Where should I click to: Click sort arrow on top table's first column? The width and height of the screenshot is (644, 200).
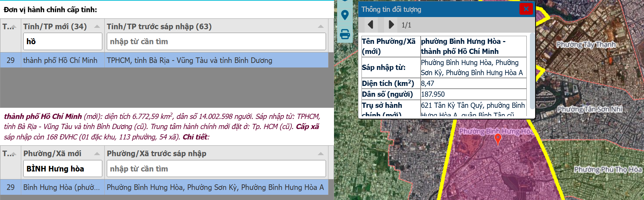click(14, 27)
